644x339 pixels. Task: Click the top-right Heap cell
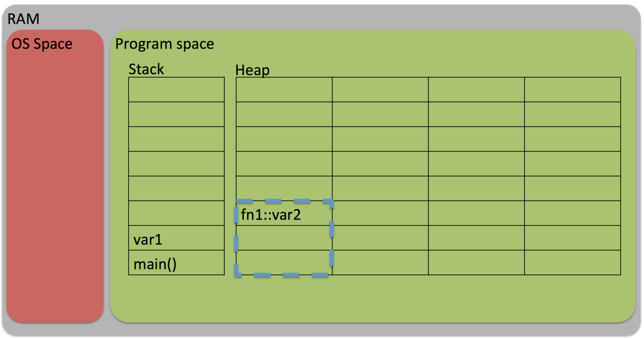[572, 90]
